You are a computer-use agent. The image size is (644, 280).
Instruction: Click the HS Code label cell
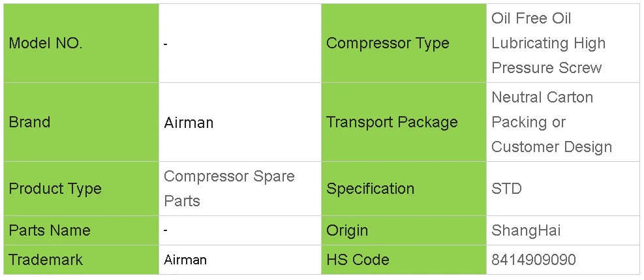click(x=358, y=260)
